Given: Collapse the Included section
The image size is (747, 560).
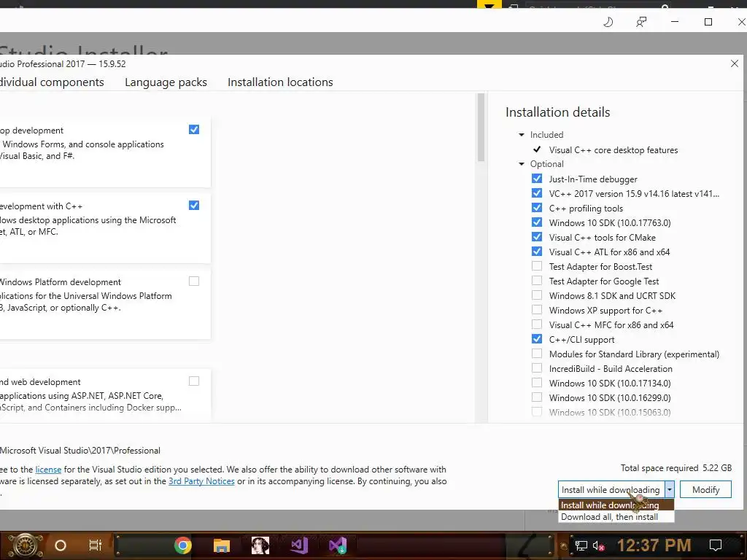Looking at the screenshot, I should [522, 135].
